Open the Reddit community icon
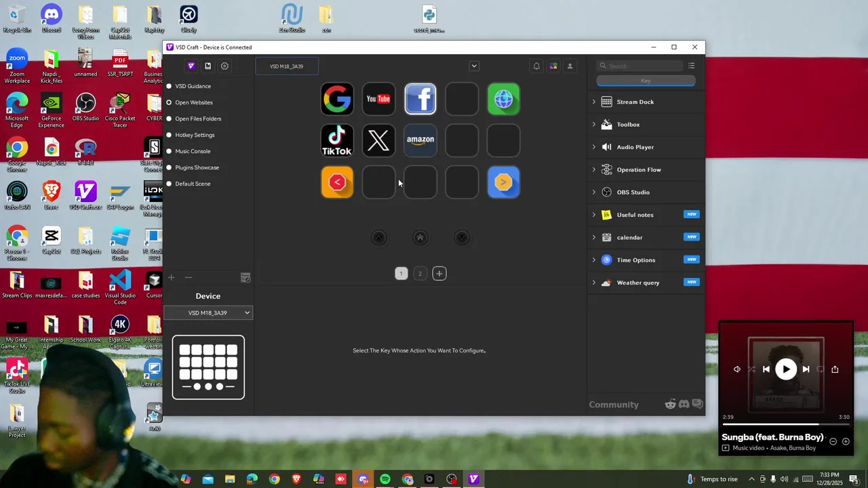 pyautogui.click(x=670, y=404)
